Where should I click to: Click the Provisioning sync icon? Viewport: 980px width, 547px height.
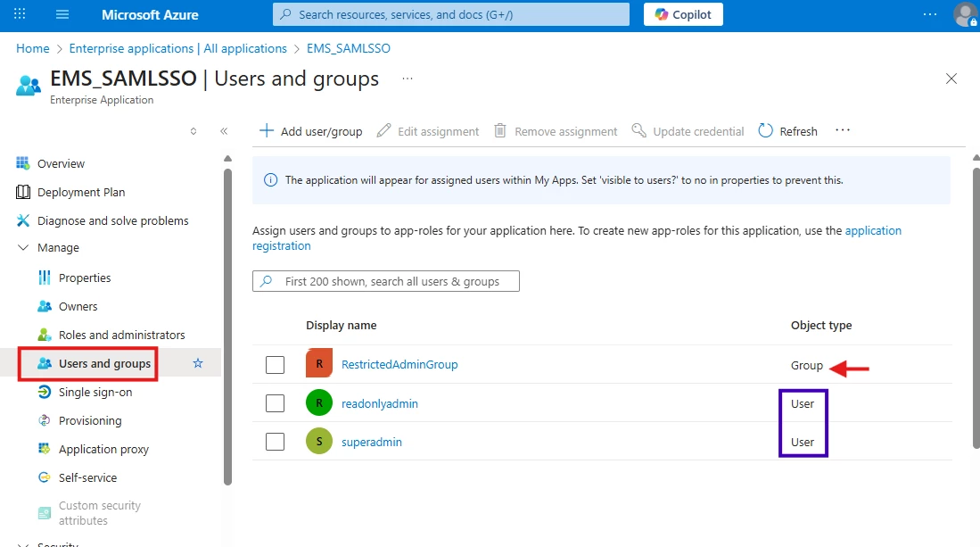45,420
